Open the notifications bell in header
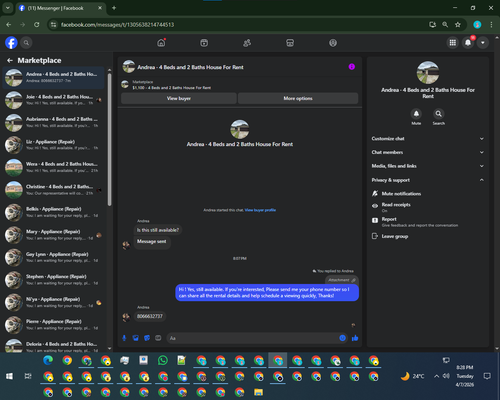The width and height of the screenshot is (500, 400). pos(468,43)
